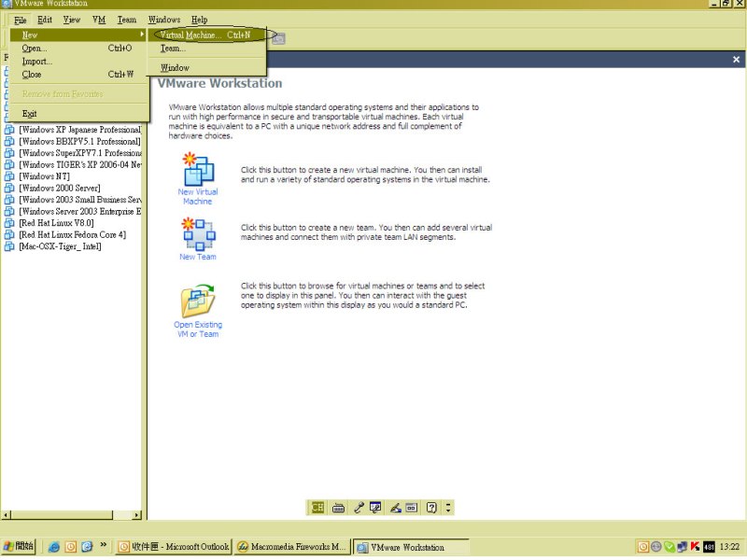
Task: Select the Windows 2000 Server entry
Action: (60, 189)
